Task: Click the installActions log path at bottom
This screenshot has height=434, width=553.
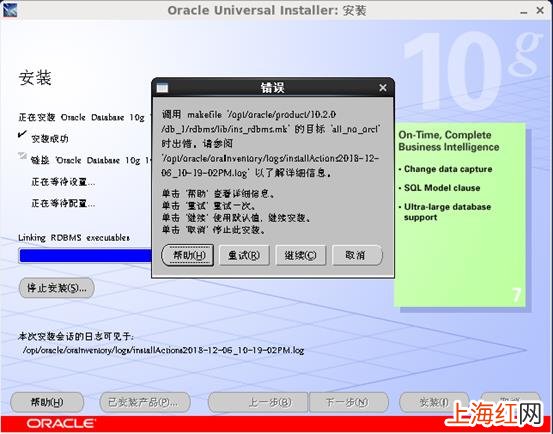Action: 163,350
